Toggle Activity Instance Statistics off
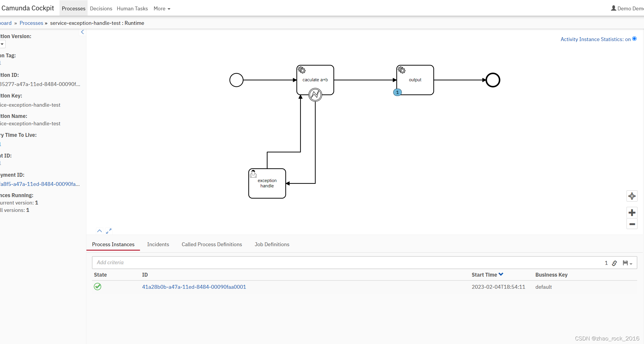The image size is (644, 344). click(x=634, y=39)
